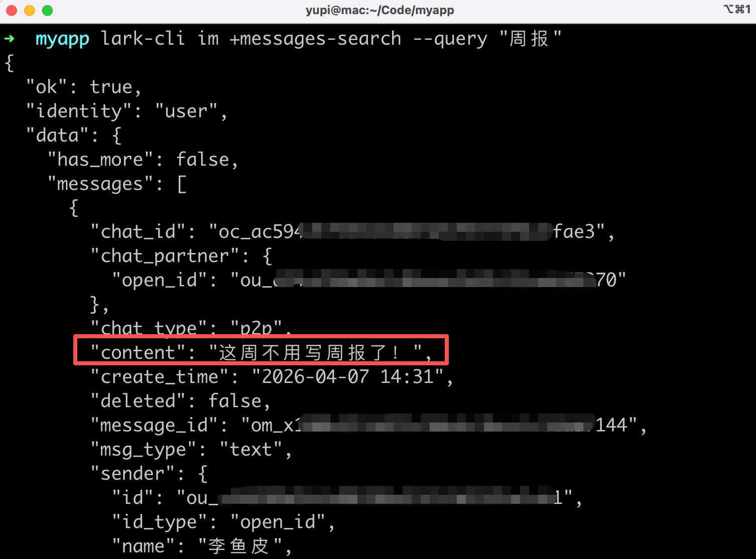Click the "identity": "user" line
This screenshot has height=559, width=756.
coord(127,111)
